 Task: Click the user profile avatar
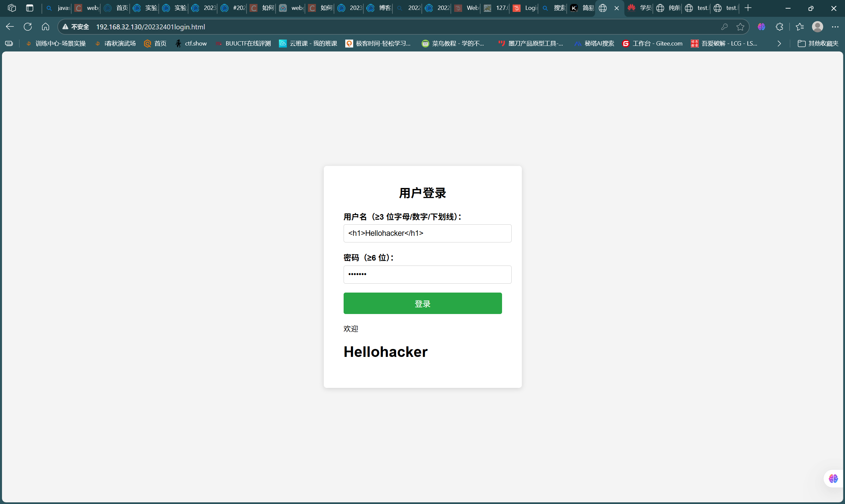(817, 27)
